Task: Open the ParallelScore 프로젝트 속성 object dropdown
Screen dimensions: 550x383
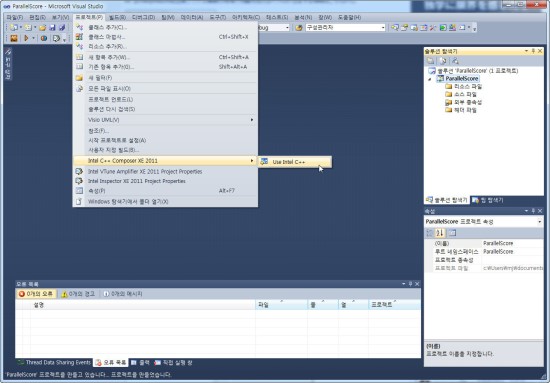Action: coord(539,222)
